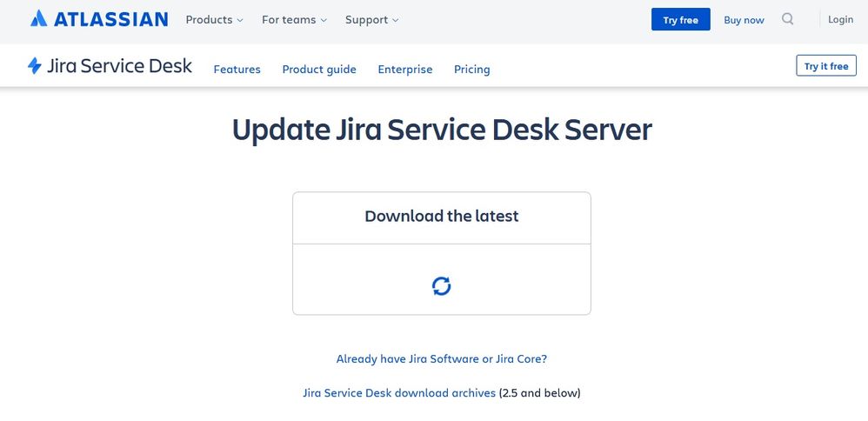868x421 pixels.
Task: Click the Try free button
Action: (680, 19)
